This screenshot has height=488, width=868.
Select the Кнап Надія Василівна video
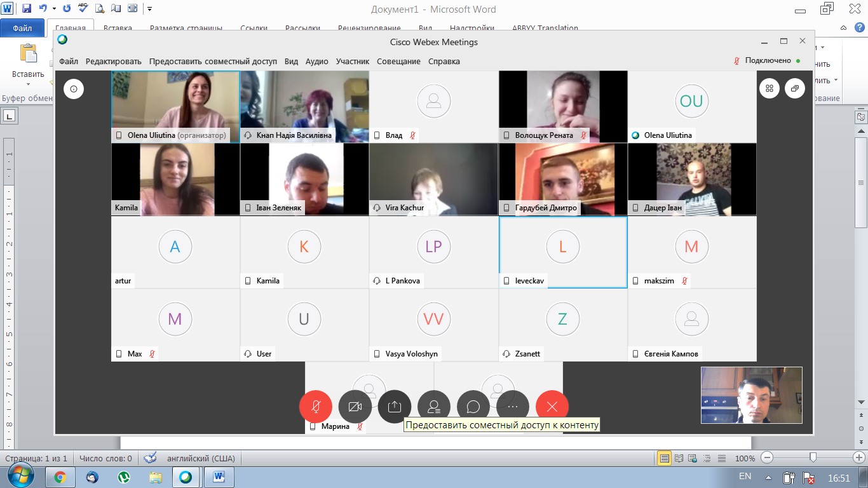pos(304,107)
